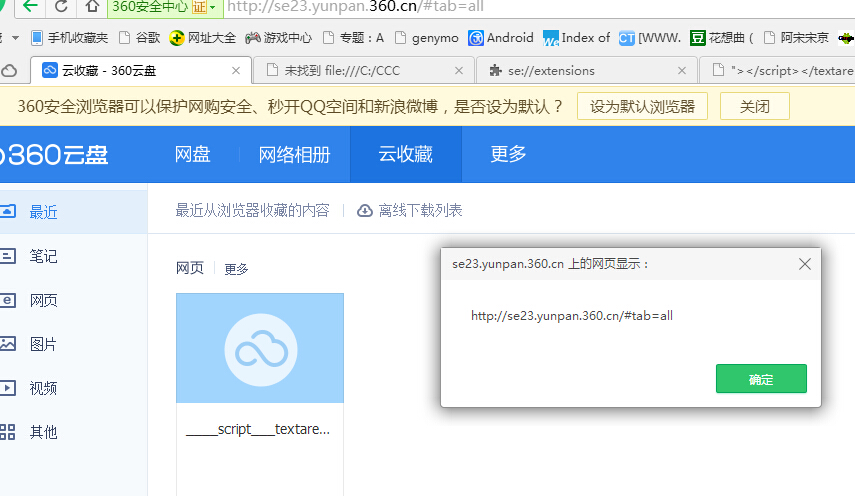
Task: Open the 手机收藏夹 bookmark
Action: pyautogui.click(x=70, y=38)
